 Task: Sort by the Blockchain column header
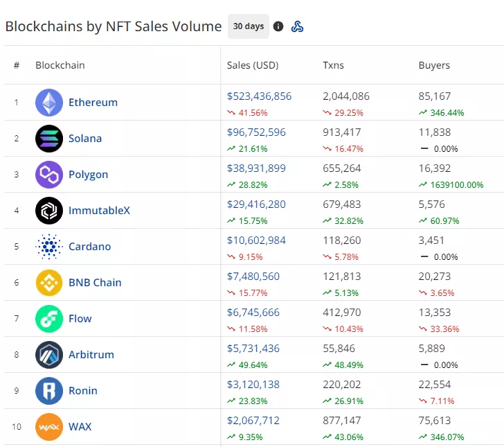coord(60,65)
